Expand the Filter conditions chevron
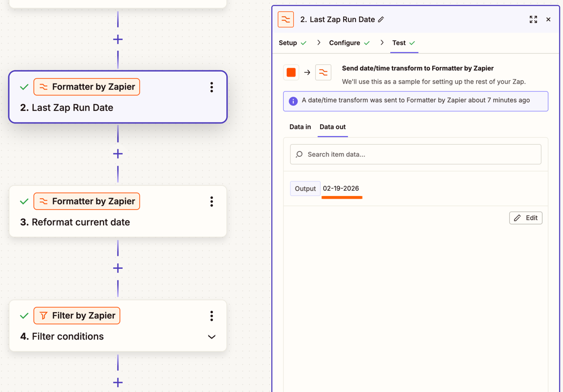Viewport: 563px width, 392px height. [x=212, y=337]
